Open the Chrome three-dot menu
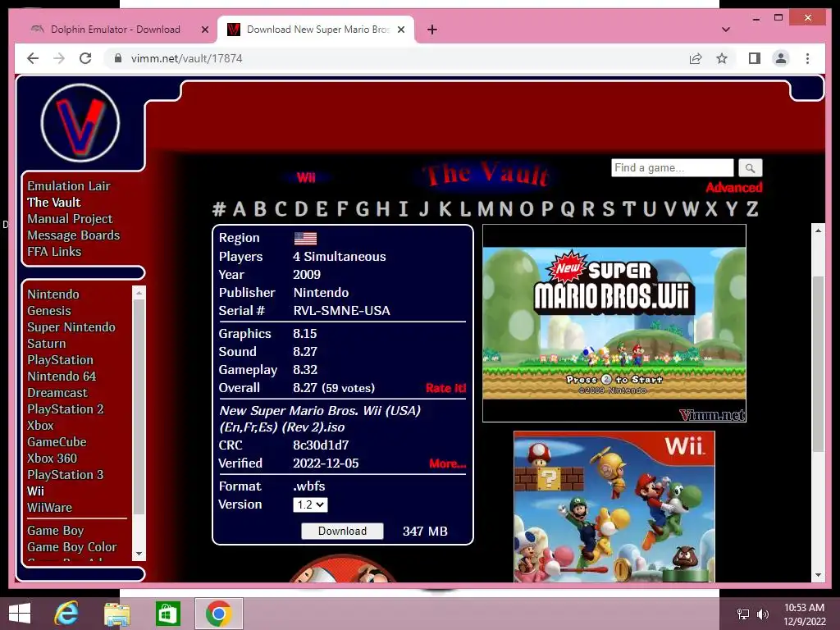 [x=807, y=58]
